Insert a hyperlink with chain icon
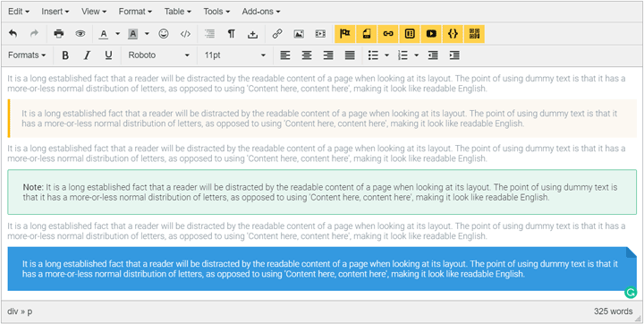The image size is (644, 324). (x=277, y=34)
